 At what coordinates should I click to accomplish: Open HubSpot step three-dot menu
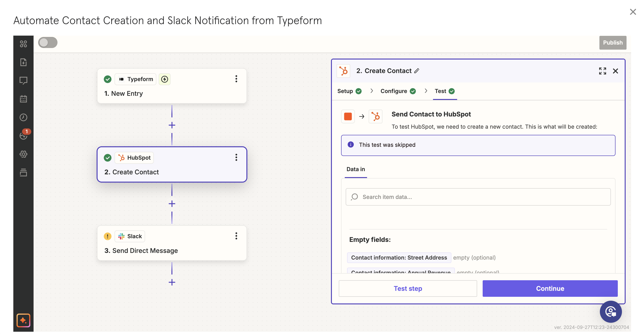pyautogui.click(x=236, y=157)
